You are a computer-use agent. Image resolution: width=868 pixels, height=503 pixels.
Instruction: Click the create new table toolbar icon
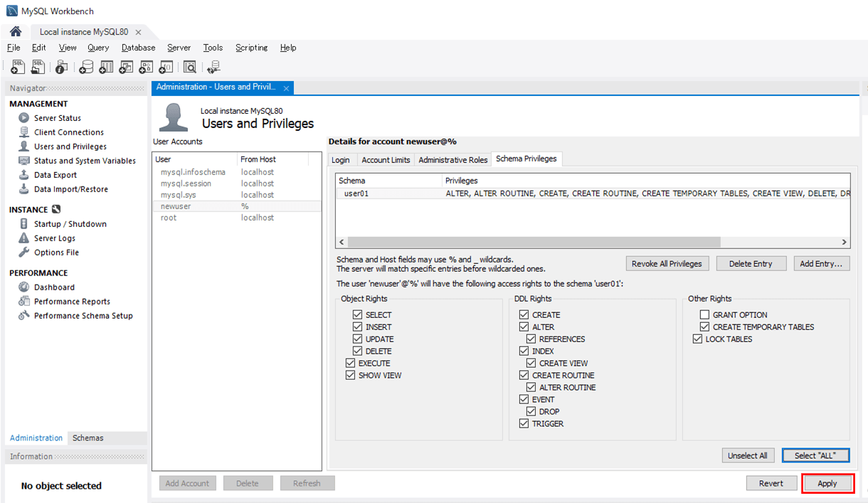[106, 67]
